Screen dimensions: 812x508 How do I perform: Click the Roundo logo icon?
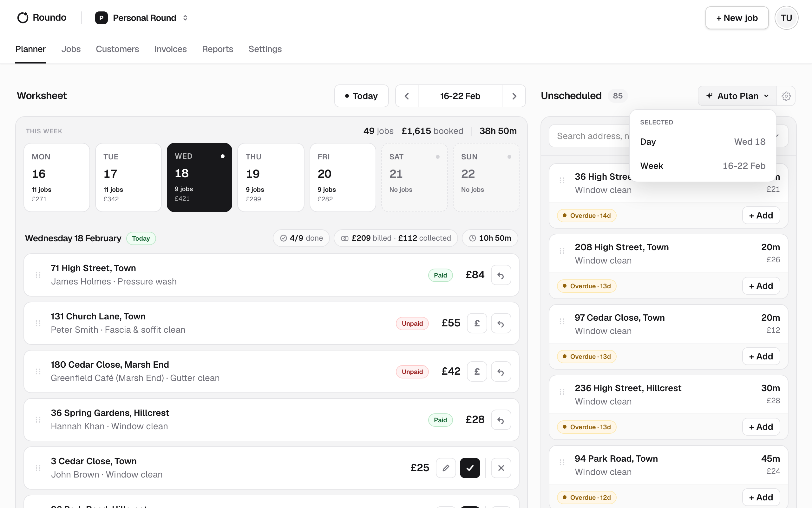pyautogui.click(x=23, y=18)
